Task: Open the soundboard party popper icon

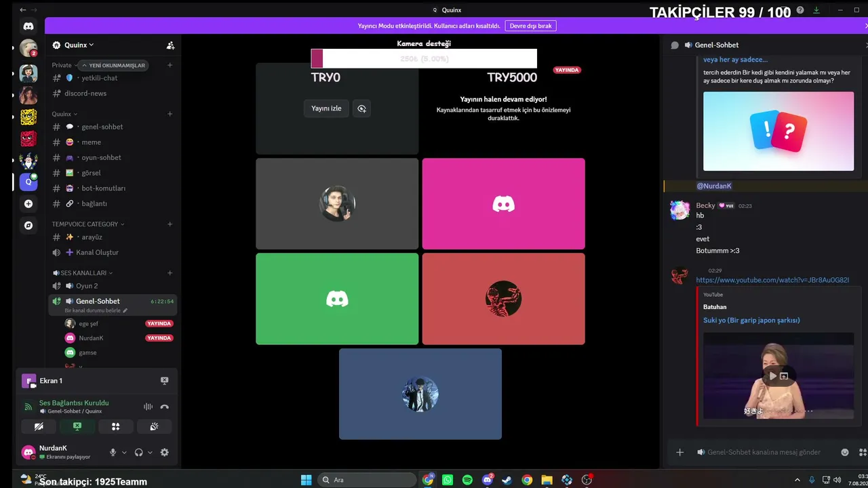Action: tap(154, 426)
